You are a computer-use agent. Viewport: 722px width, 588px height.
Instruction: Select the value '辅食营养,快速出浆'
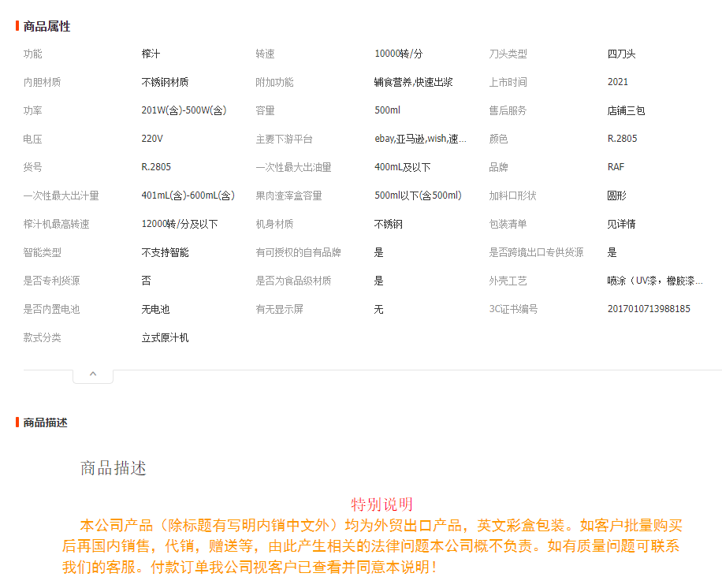click(x=414, y=83)
